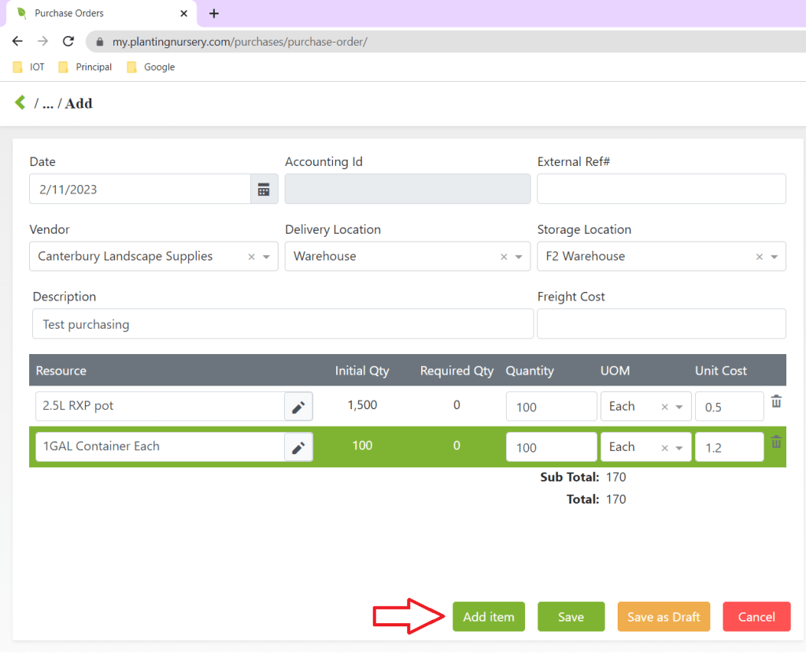Cancel the purchase order

(756, 617)
